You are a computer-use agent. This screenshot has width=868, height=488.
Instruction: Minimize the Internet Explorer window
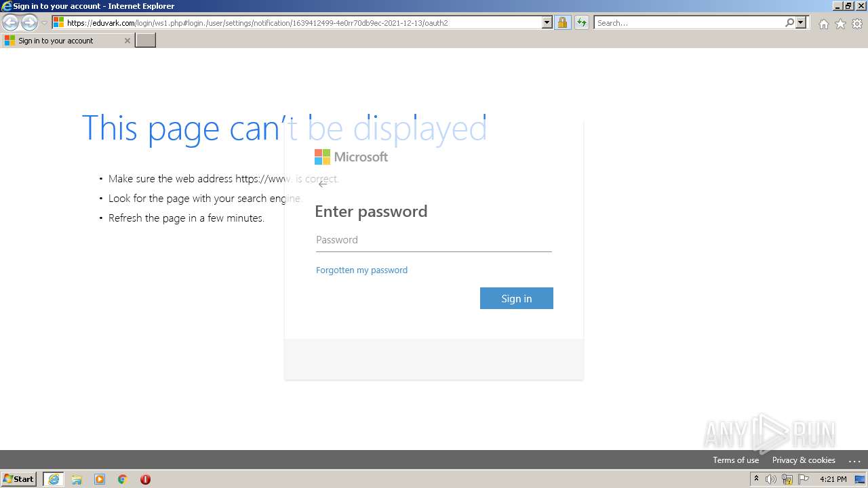coord(837,6)
